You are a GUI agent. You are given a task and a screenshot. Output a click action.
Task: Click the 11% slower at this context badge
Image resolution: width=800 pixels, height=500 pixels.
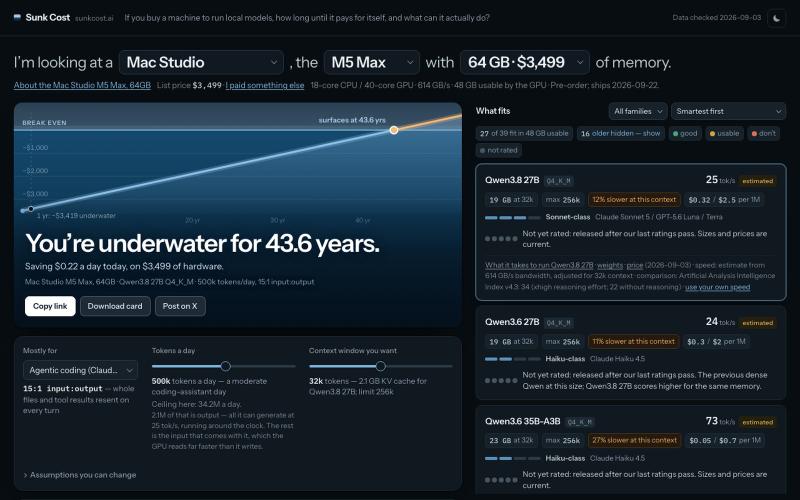(x=633, y=341)
